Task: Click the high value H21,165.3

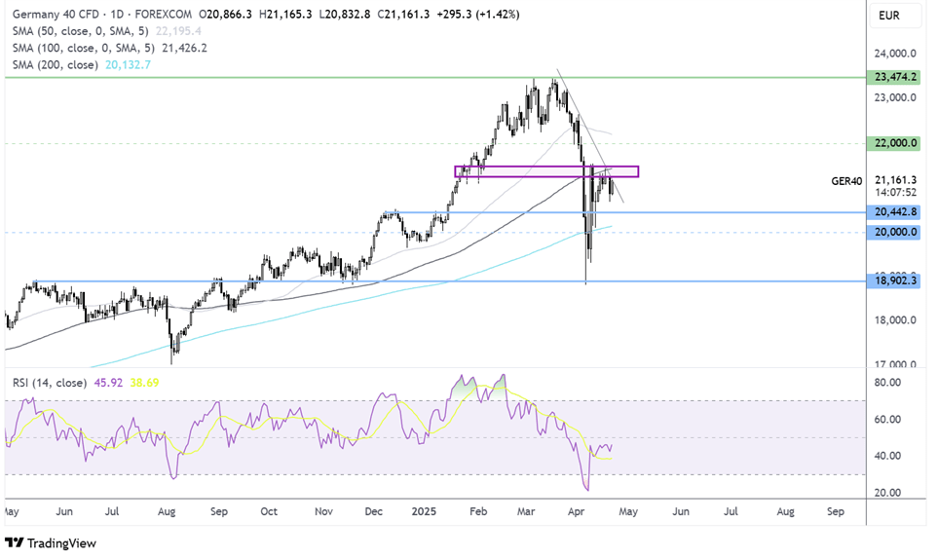Action: coord(284,14)
